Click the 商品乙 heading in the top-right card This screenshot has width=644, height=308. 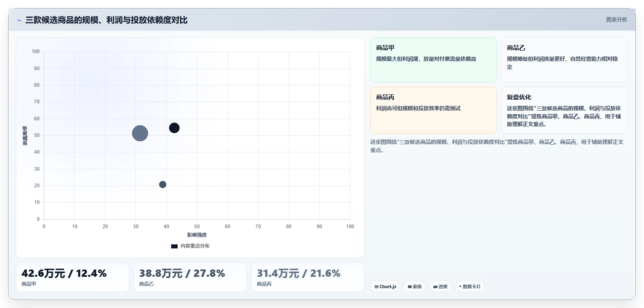[516, 48]
